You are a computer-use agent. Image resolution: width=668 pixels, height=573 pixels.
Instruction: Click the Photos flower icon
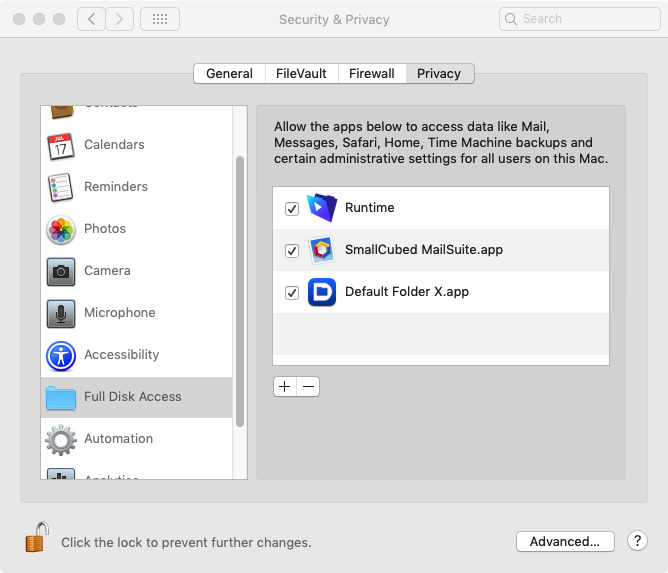(61, 230)
